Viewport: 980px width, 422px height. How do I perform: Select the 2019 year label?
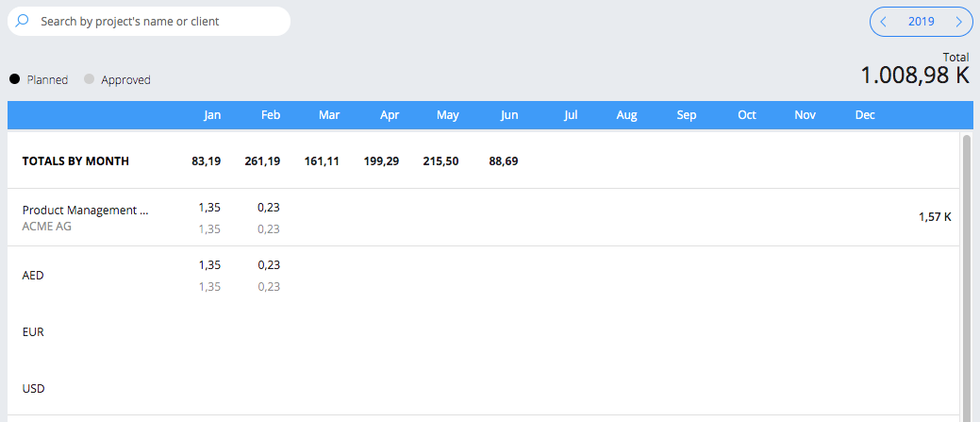(x=922, y=22)
